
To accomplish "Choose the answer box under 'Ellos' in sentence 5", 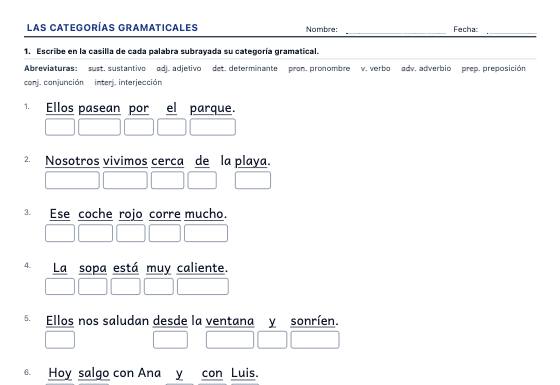I will coord(60,340).
